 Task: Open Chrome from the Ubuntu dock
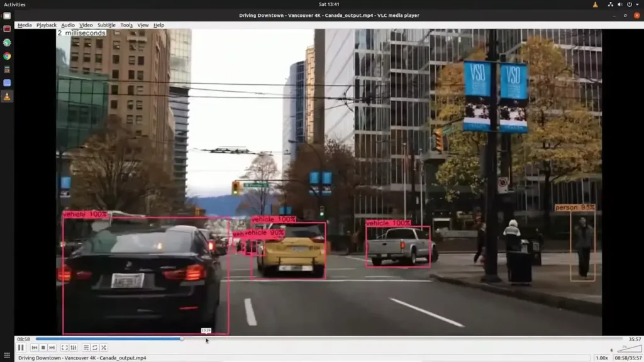pyautogui.click(x=7, y=56)
